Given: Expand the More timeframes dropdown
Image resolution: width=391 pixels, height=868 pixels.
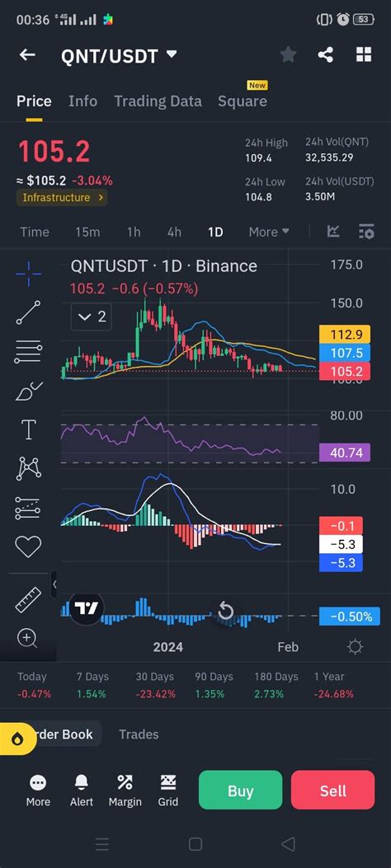Looking at the screenshot, I should pos(269,232).
